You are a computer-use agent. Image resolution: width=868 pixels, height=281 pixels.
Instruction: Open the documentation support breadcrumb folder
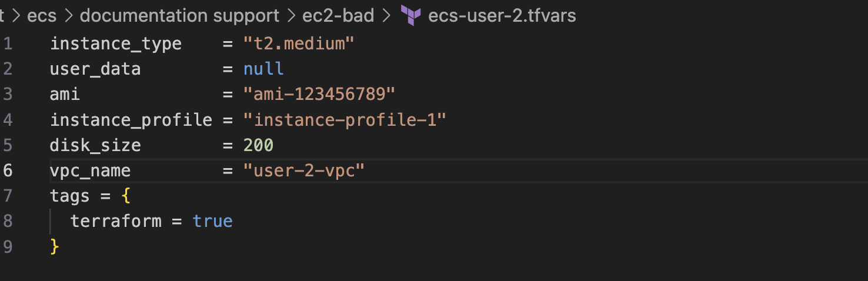(x=179, y=16)
